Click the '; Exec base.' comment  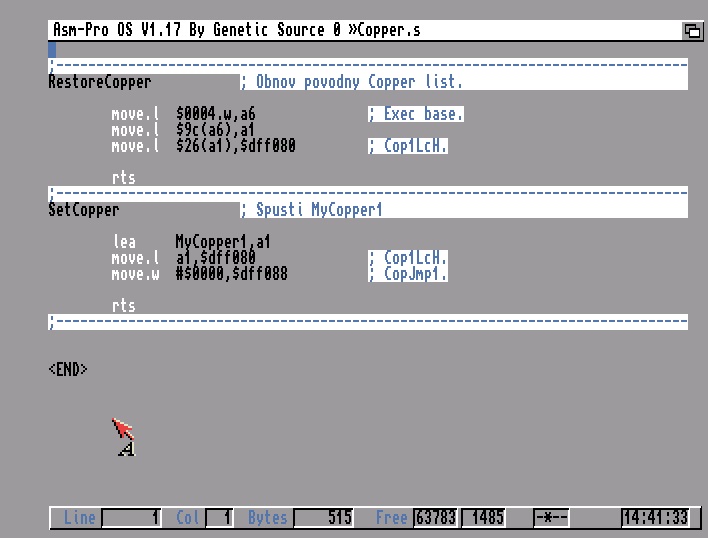click(x=416, y=114)
